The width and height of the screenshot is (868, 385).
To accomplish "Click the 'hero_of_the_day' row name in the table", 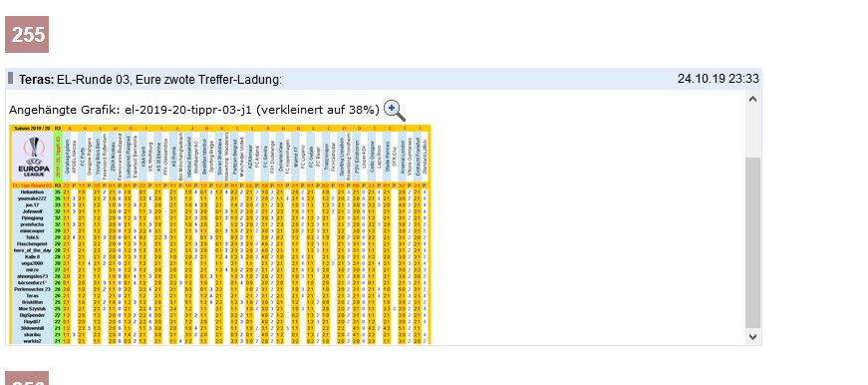I will pos(32,250).
